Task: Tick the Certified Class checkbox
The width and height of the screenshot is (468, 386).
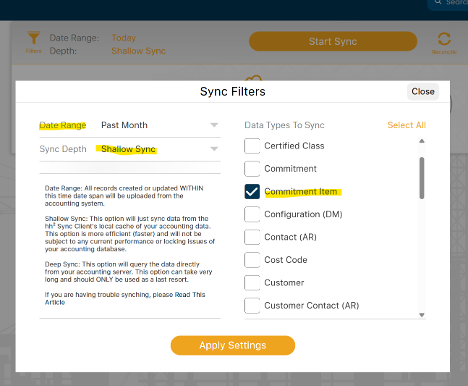Action: pyautogui.click(x=252, y=146)
